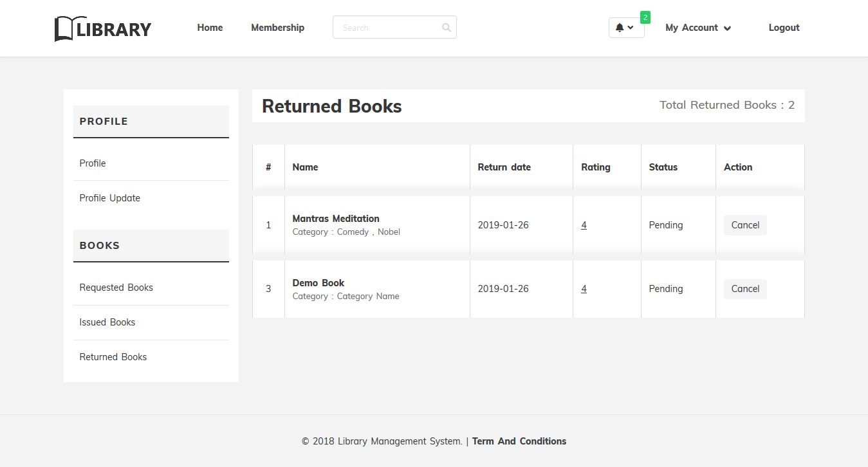Click the Library book logo
This screenshot has width=868, height=467.
click(103, 29)
